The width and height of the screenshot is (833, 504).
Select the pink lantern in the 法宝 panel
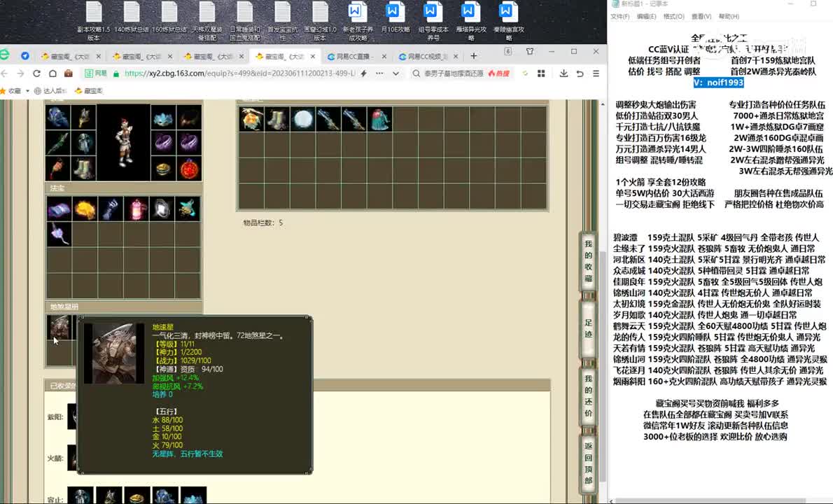tap(136, 209)
